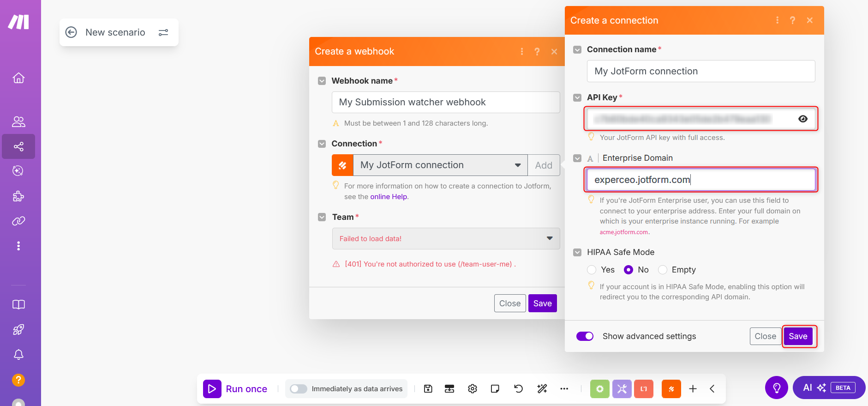The height and width of the screenshot is (406, 868).
Task: Collapse Connection name field chevron
Action: pos(577,49)
